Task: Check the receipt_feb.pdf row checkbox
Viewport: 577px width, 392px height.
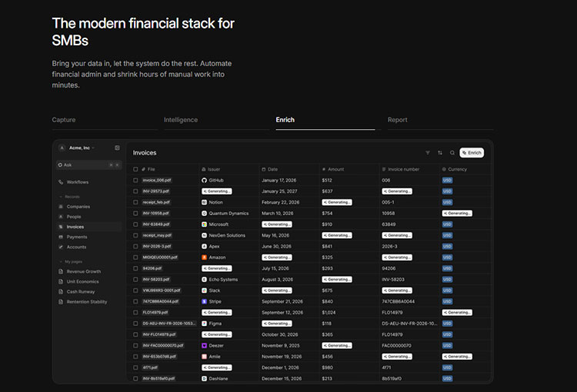Action: 135,202
